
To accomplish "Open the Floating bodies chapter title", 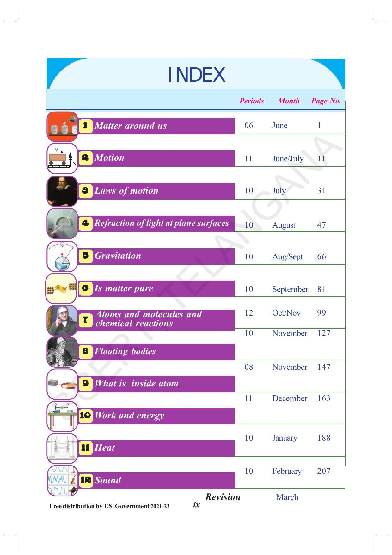I will [125, 351].
